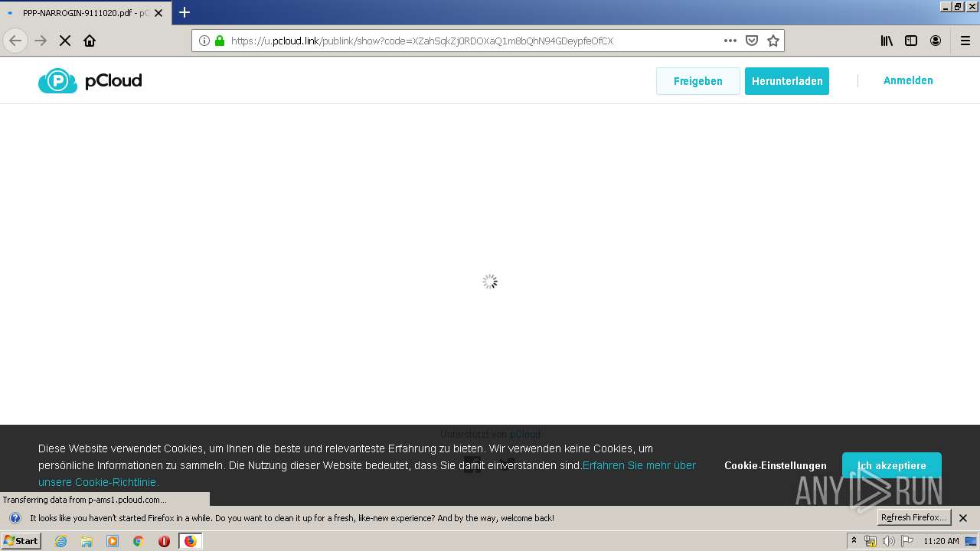Stop loading the page

pos(65,41)
